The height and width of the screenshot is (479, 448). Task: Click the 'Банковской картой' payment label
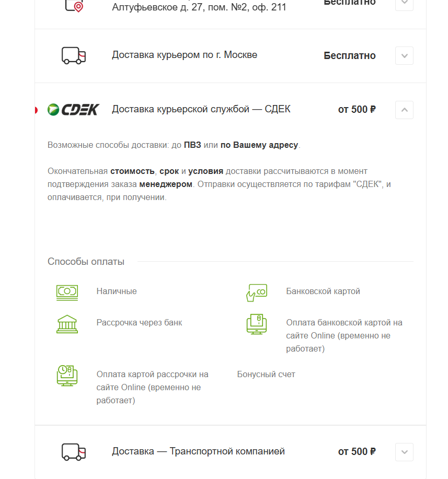pos(323,291)
